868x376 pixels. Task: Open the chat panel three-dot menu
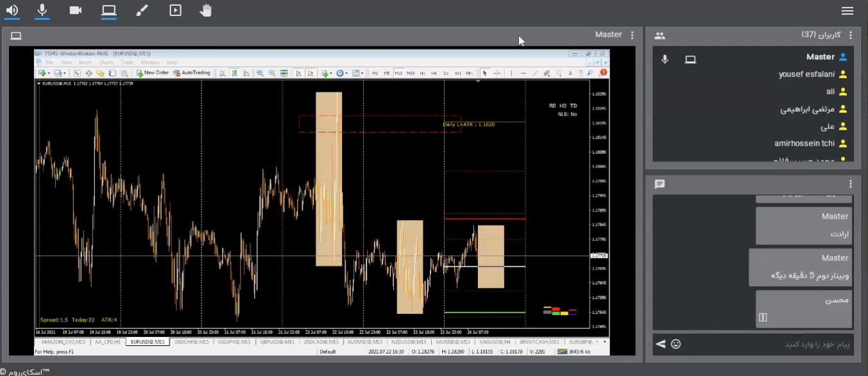pos(851,184)
